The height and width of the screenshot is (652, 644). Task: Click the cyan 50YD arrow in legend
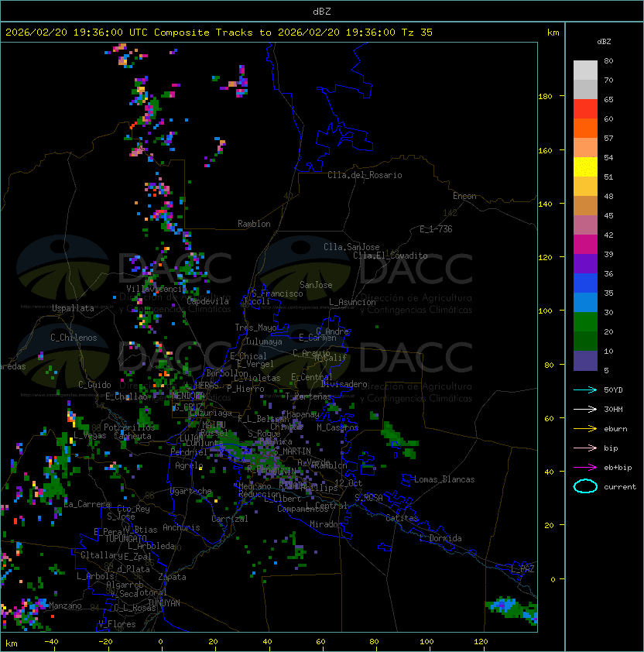[585, 389]
